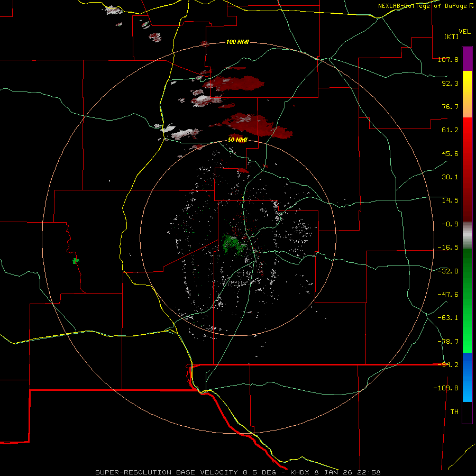
Task: Click the TH label on the legend
Action: [x=454, y=412]
